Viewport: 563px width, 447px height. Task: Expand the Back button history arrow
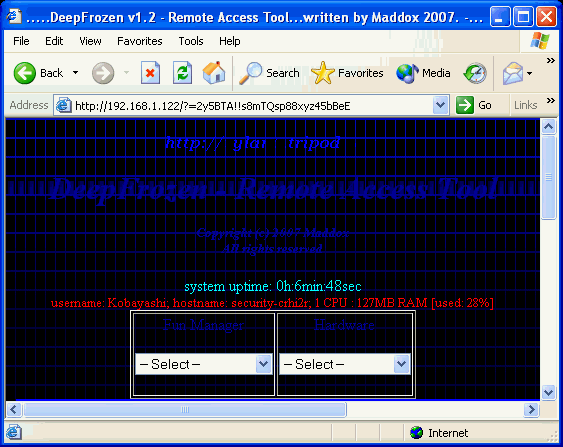coord(75,73)
